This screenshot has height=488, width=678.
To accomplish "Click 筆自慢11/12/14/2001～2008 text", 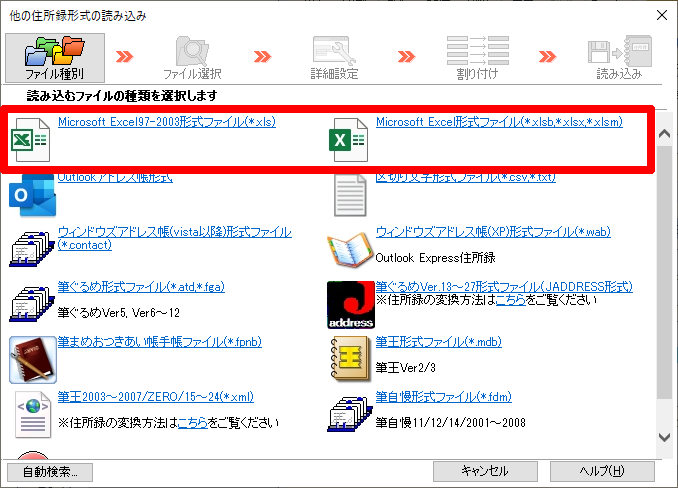I will click(x=451, y=422).
